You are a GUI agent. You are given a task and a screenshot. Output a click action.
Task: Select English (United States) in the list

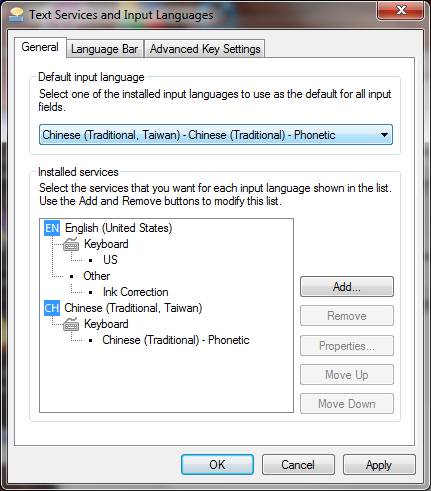point(118,228)
